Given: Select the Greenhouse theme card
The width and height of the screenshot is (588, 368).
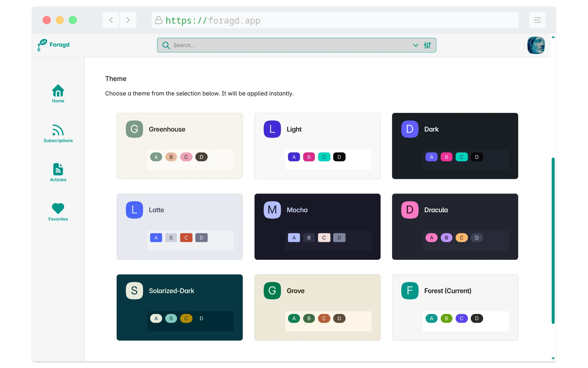Looking at the screenshot, I should [x=180, y=146].
